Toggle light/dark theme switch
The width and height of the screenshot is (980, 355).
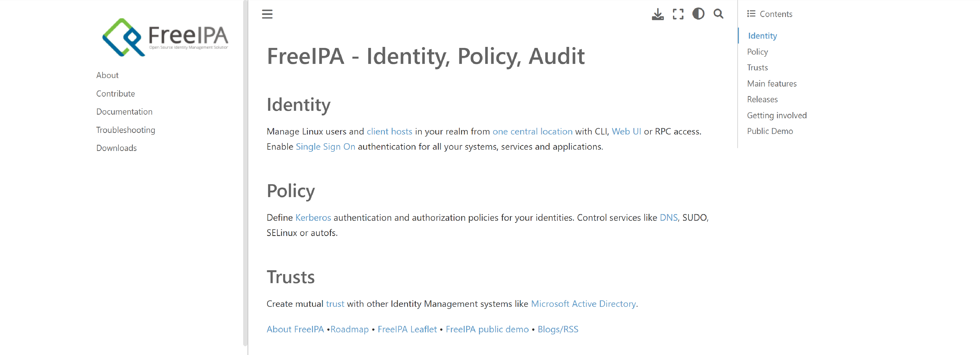(x=698, y=14)
